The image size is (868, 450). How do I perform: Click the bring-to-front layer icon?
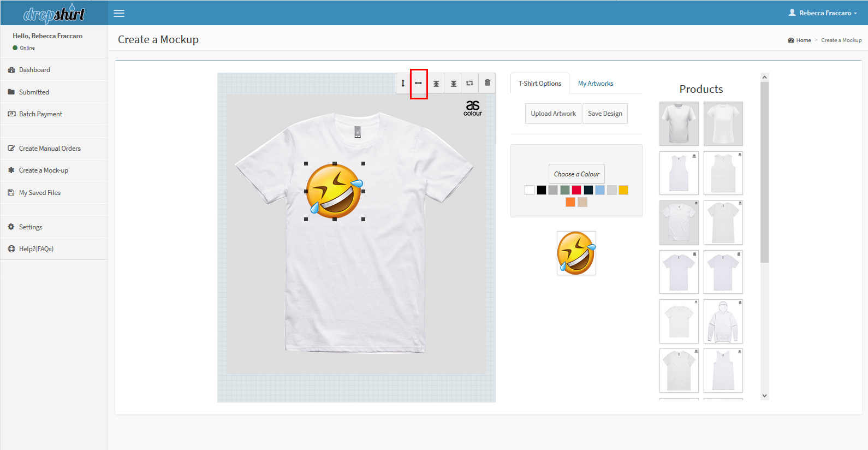[x=436, y=83]
